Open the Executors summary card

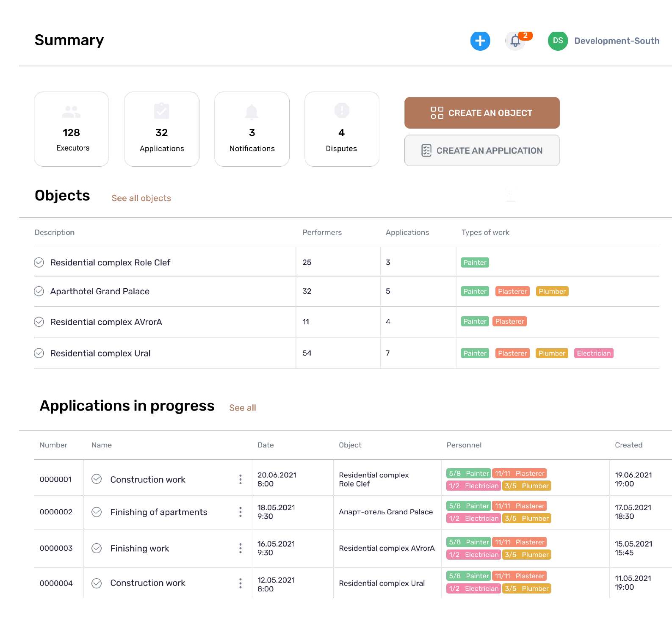coord(72,129)
